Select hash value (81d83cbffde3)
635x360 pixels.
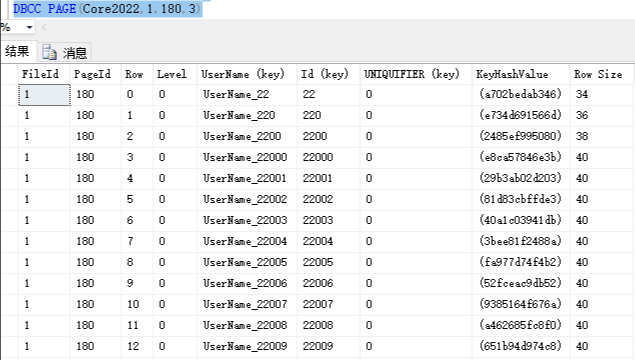coord(521,200)
